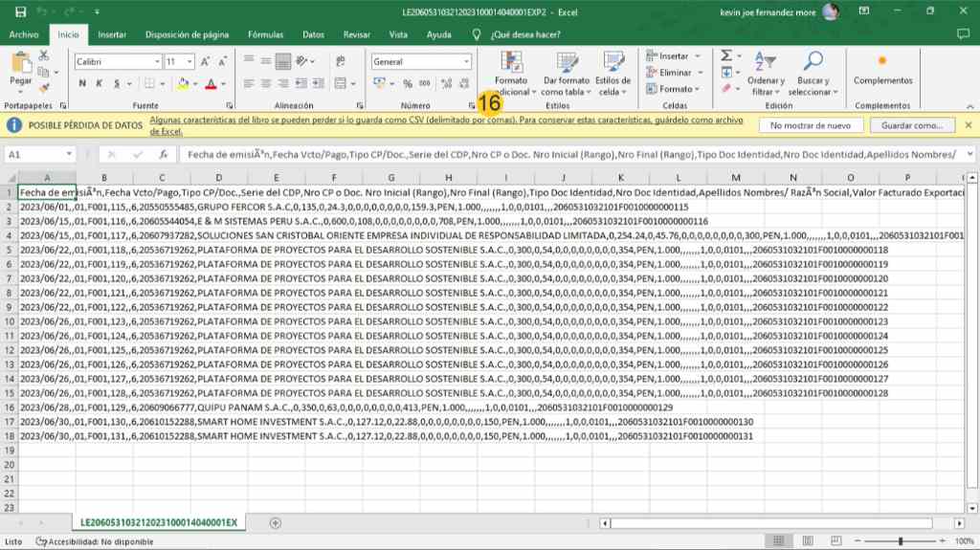Open Ordenar y filtrar tool
Image resolution: width=980 pixels, height=550 pixels.
[767, 74]
